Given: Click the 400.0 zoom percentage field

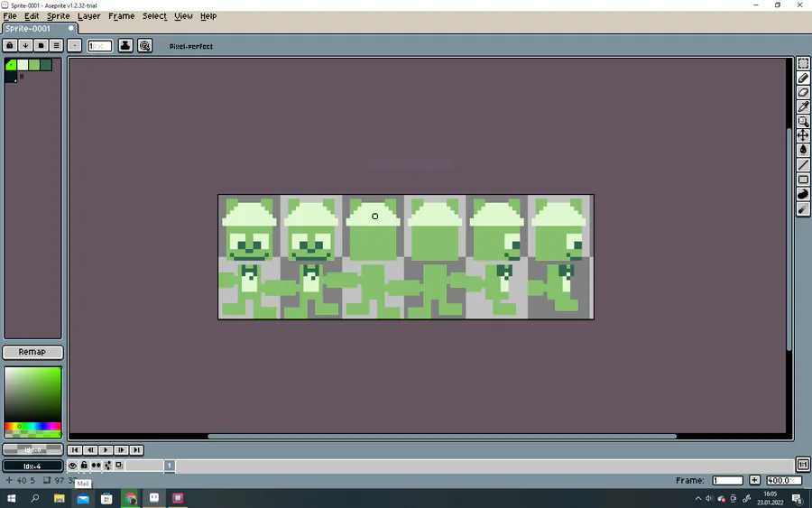Looking at the screenshot, I should 783,481.
